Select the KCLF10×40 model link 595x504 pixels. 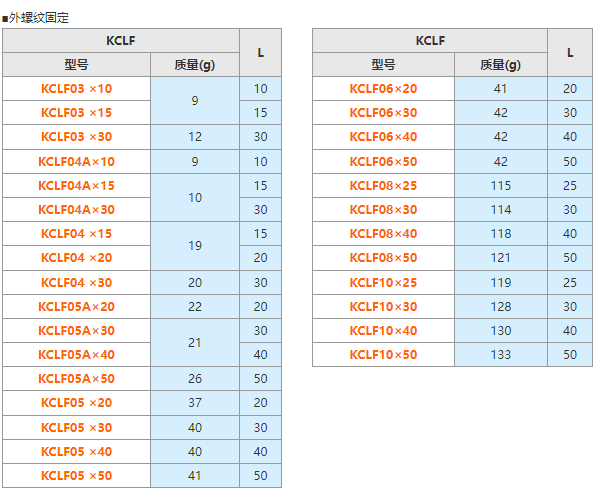point(383,331)
